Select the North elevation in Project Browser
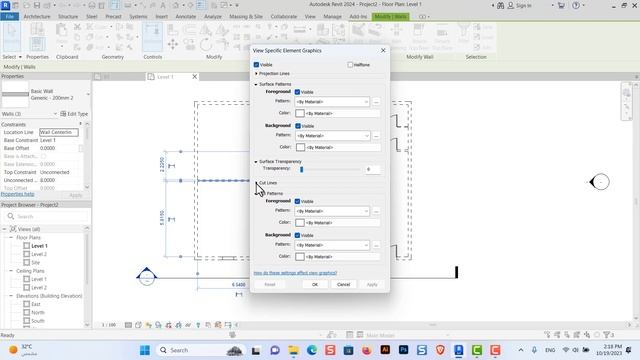 click(38, 312)
